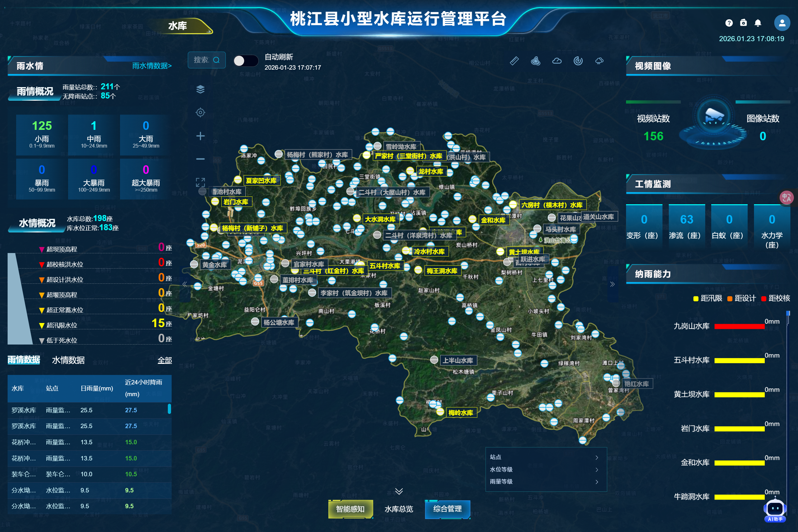Open the radar scan icon

[x=578, y=61]
